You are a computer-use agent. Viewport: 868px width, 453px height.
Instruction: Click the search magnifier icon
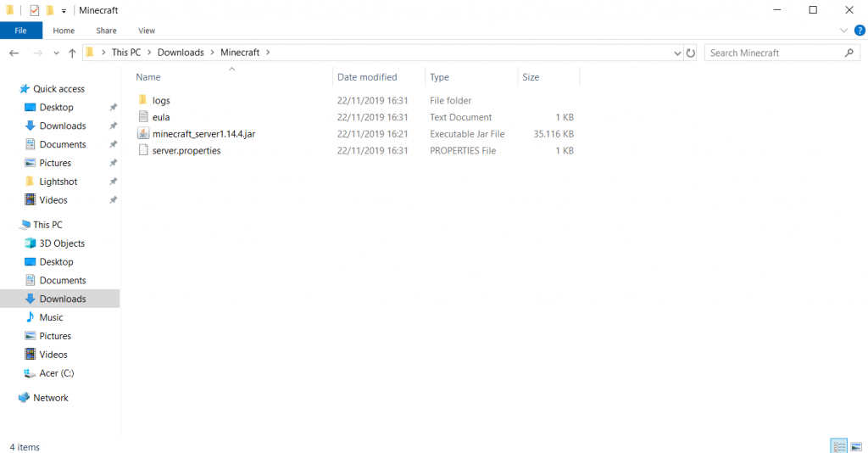[849, 53]
